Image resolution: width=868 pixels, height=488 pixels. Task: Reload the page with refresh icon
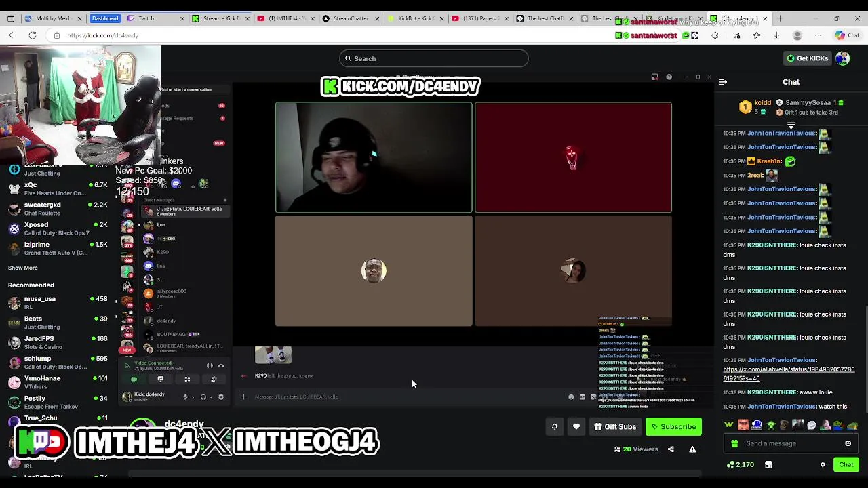pos(33,35)
